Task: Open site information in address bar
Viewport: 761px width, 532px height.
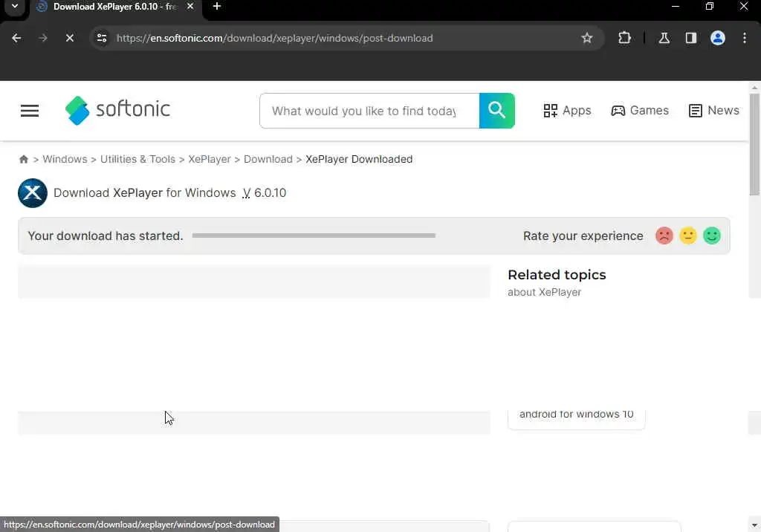Action: coord(101,38)
